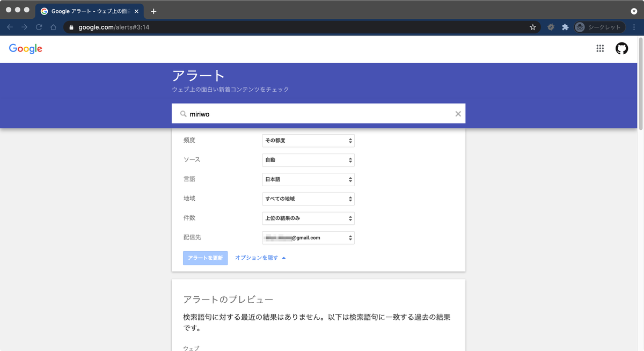The width and height of the screenshot is (644, 351).
Task: Click the ウェブ上の面白い新着コンテンツをチェック subtitle
Action: click(x=230, y=90)
